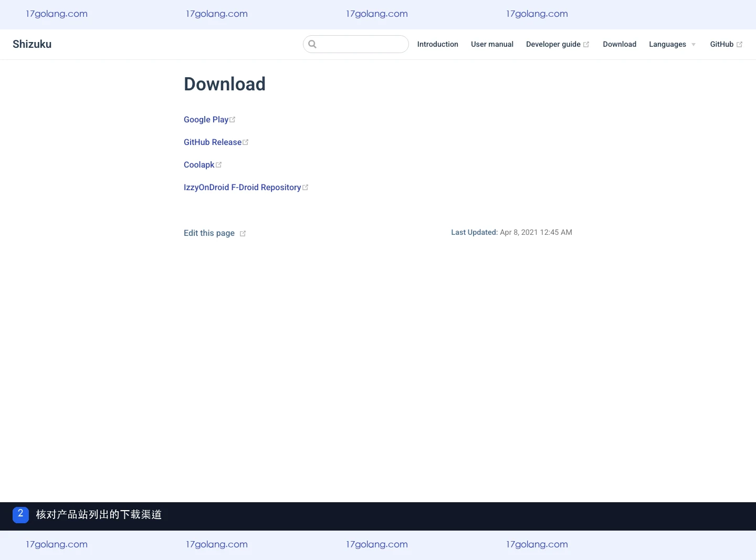This screenshot has width=756, height=560.
Task: Open the Coolapk download link
Action: click(203, 165)
